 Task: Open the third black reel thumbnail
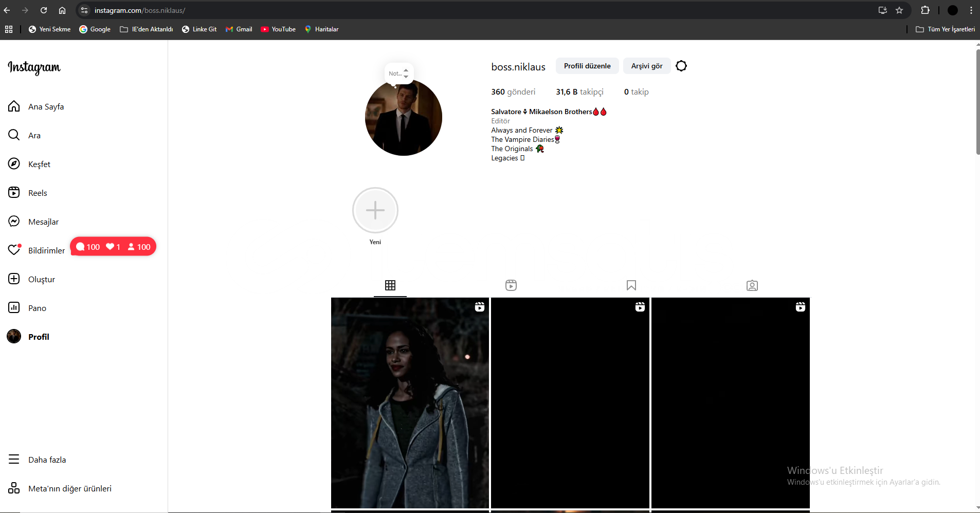click(x=731, y=403)
